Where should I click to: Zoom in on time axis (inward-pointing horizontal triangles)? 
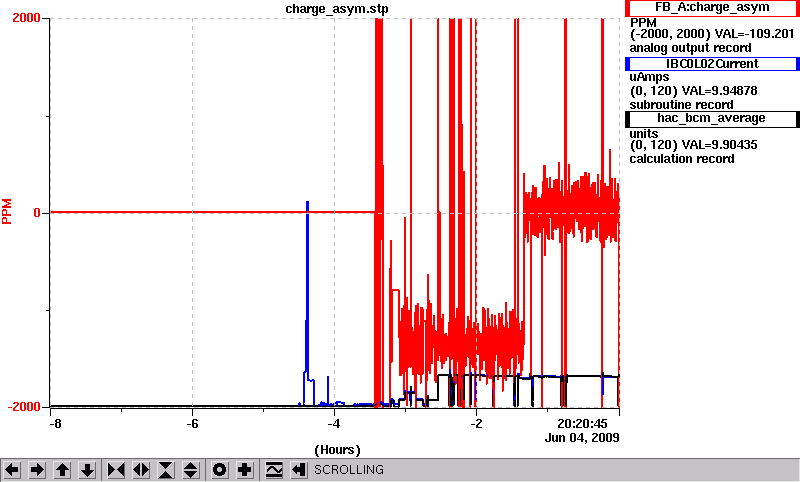click(x=116, y=470)
